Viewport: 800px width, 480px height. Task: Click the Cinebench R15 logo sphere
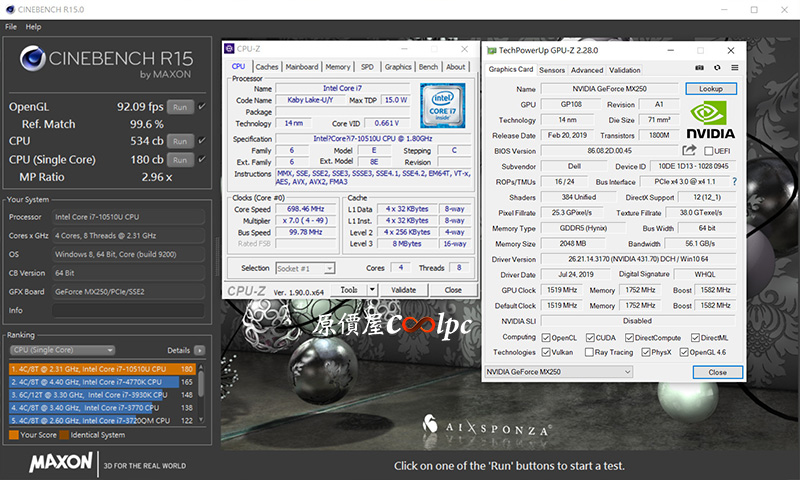(x=33, y=58)
